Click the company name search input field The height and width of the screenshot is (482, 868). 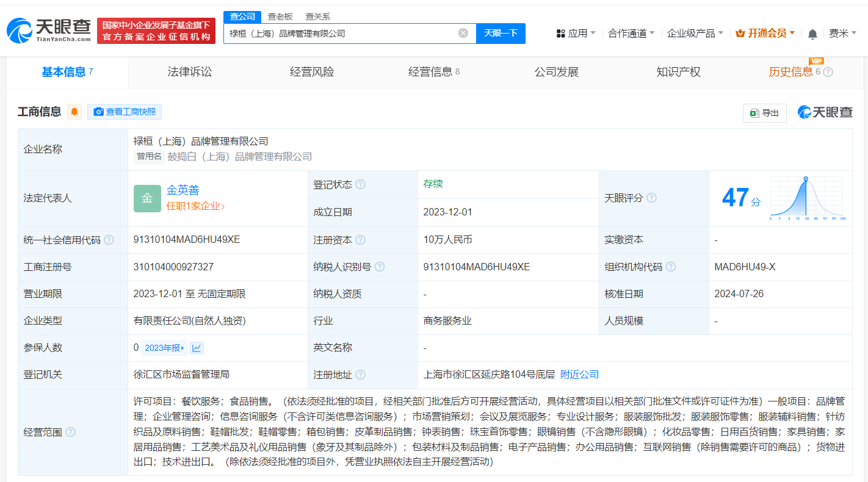click(342, 33)
